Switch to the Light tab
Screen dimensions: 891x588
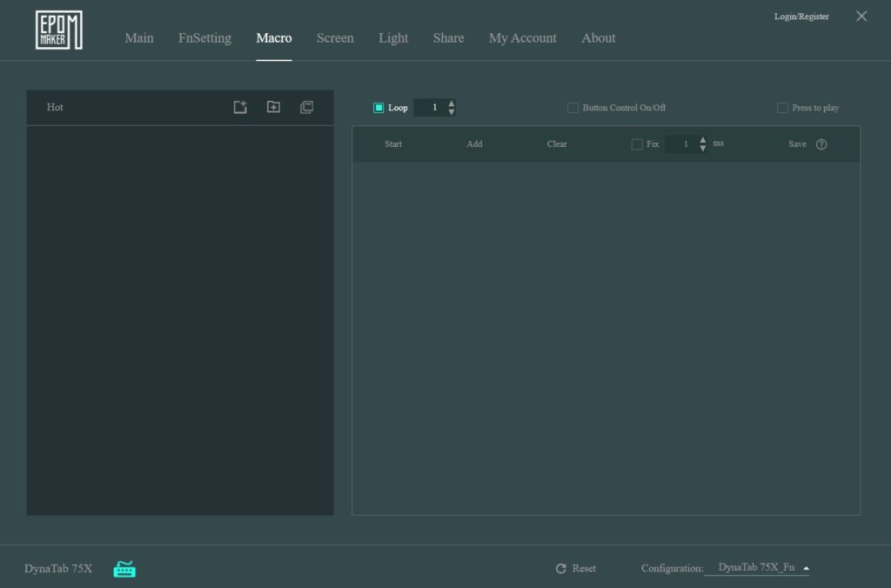click(393, 38)
